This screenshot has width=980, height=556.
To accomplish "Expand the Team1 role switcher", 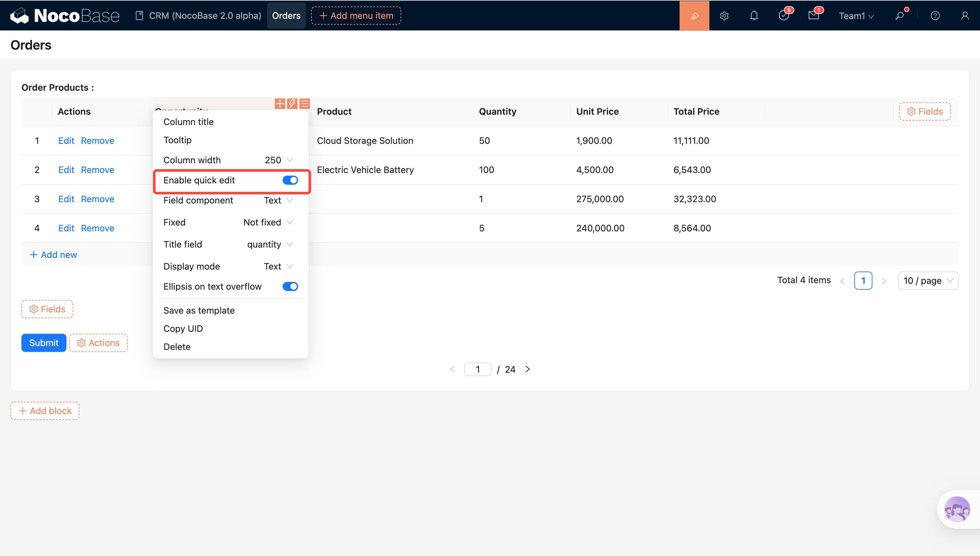I will 856,16.
